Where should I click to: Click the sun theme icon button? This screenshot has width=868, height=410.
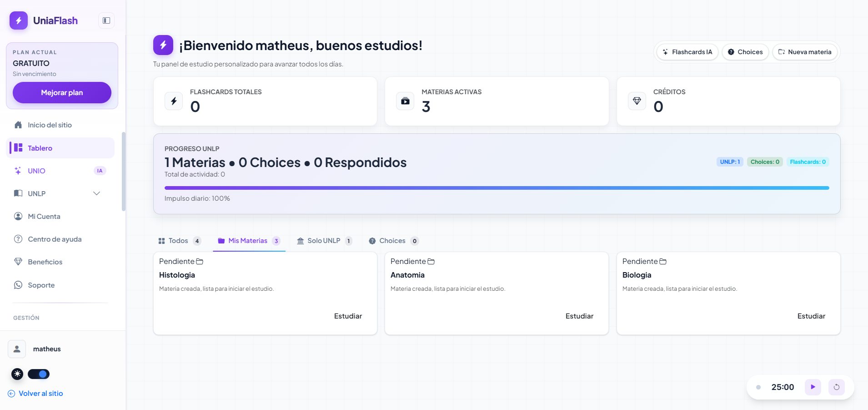17,374
